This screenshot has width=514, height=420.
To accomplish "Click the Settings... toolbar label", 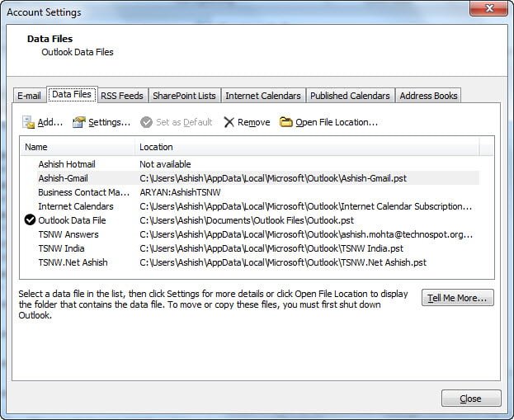I will (110, 122).
